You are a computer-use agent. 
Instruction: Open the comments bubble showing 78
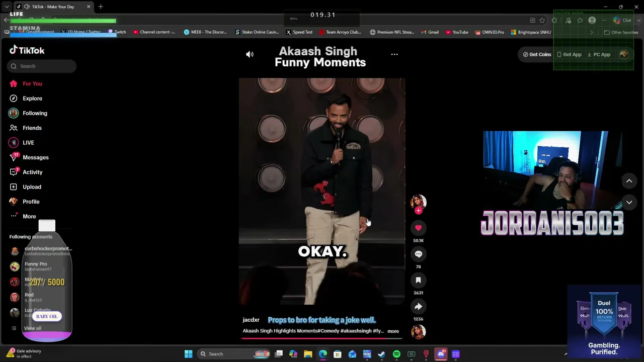[418, 254]
